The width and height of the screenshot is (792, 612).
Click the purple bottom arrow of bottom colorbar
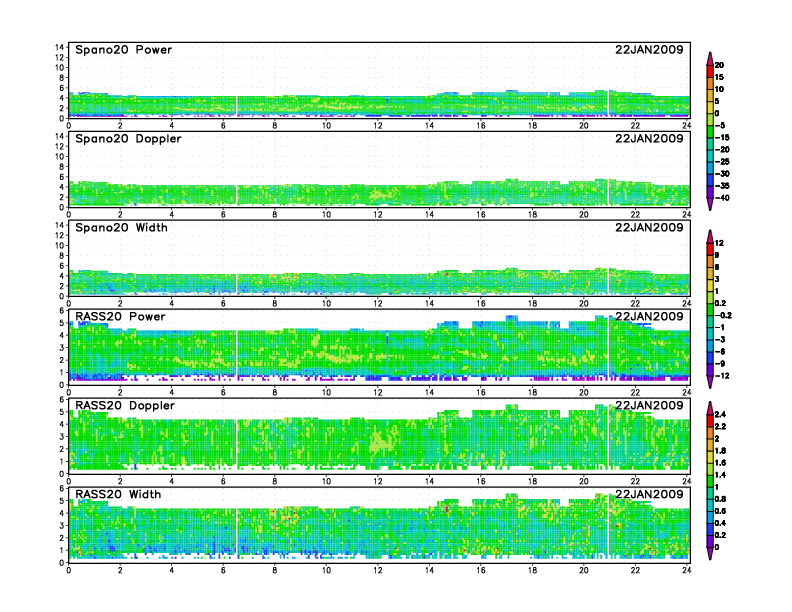point(710,553)
